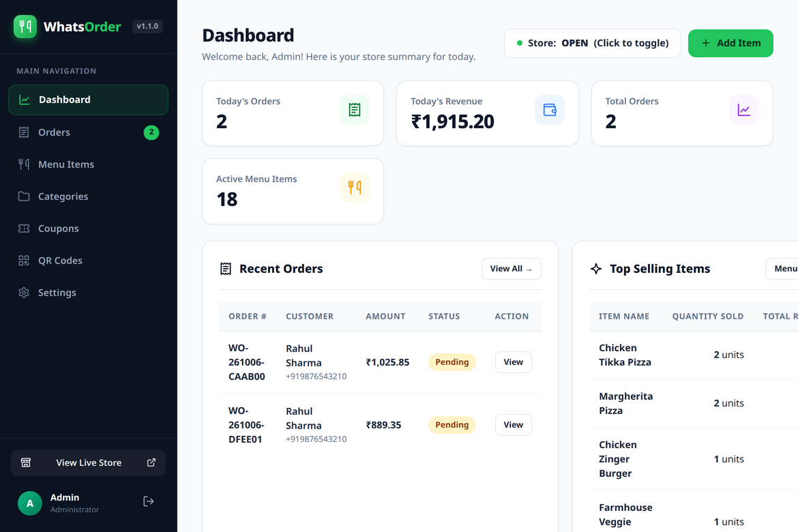Viewport: 798px width, 532px height.
Task: Click the Admin avatar circle
Action: click(30, 503)
